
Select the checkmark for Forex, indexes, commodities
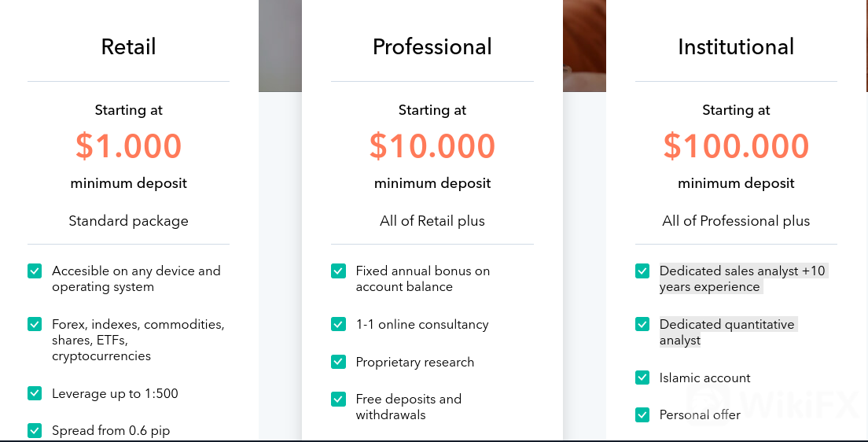pyautogui.click(x=35, y=324)
